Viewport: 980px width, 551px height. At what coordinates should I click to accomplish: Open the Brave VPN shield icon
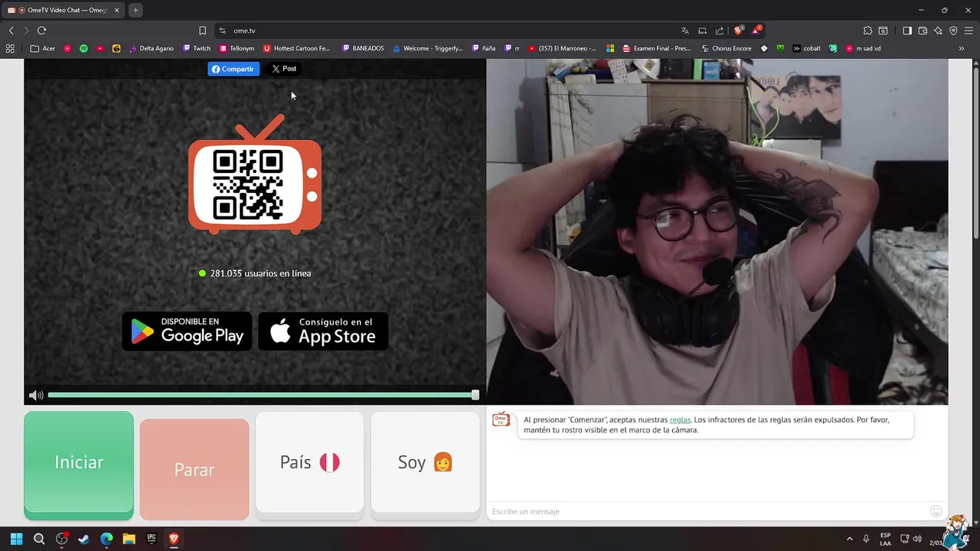[x=953, y=31]
